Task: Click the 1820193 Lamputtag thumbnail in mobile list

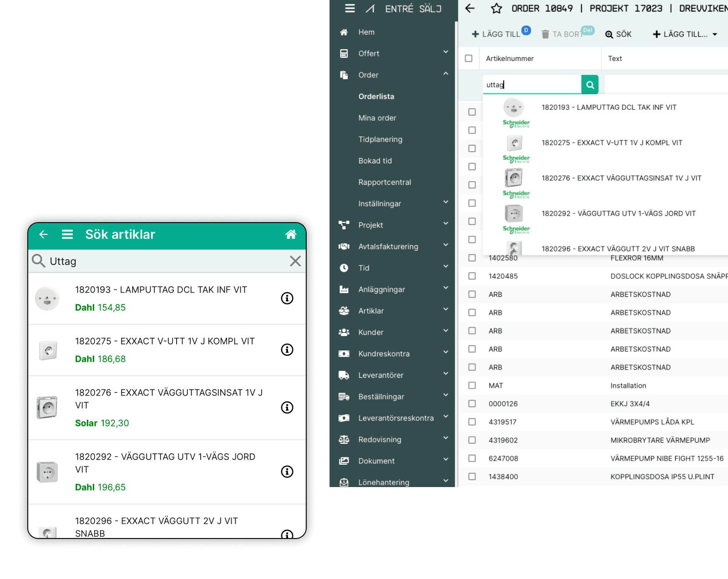Action: click(x=47, y=299)
